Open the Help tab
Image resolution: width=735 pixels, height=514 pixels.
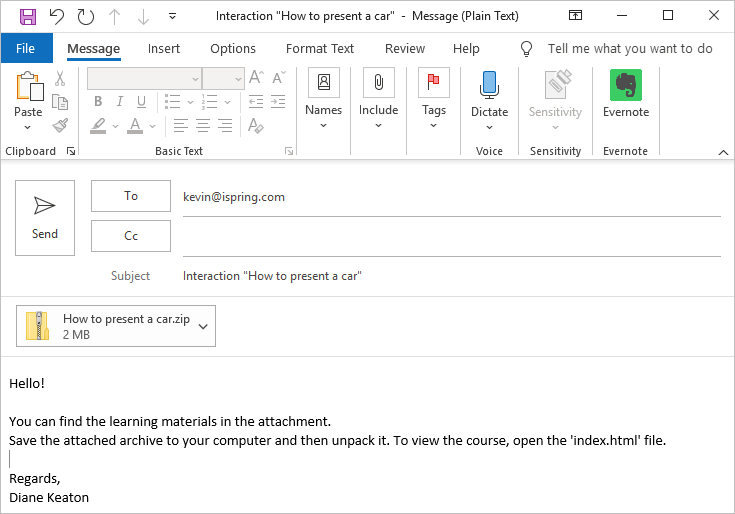pos(466,49)
